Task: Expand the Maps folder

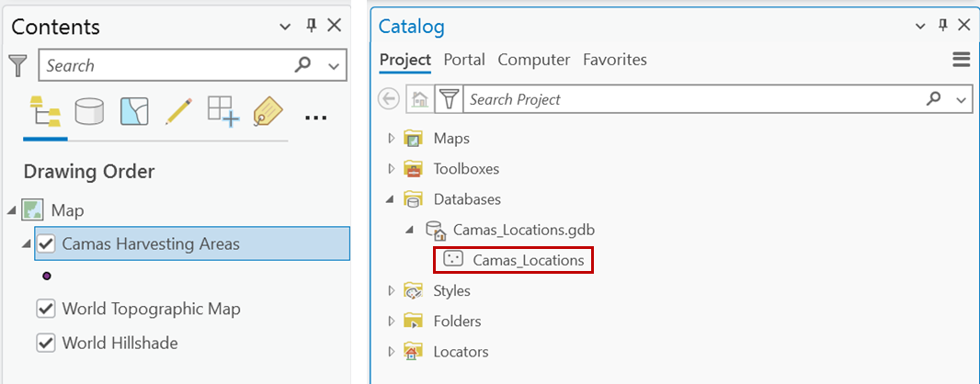Action: click(x=392, y=138)
